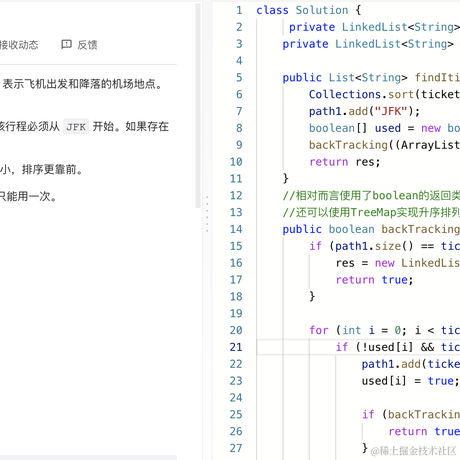This screenshot has width=460, height=460.
Task: Click the 'class Solution {' code line
Action: (309, 10)
